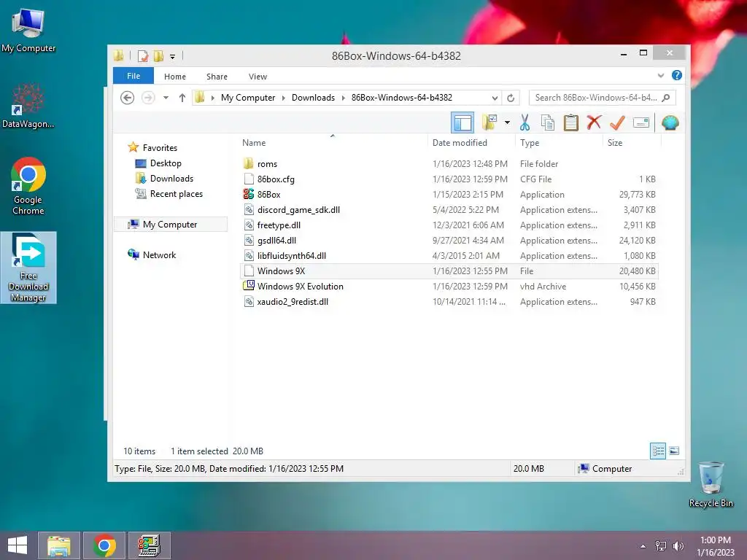Open Explorer Help icon
The height and width of the screenshot is (560, 747).
[676, 75]
